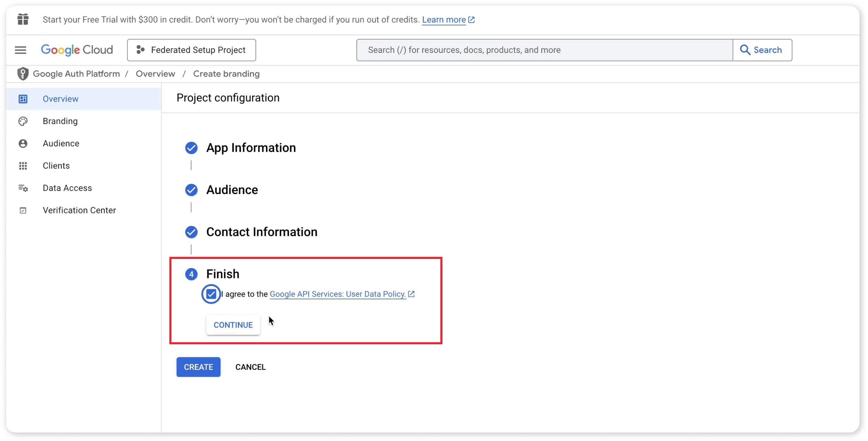This screenshot has height=441, width=868.
Task: Click the CONTINUE button under Finish
Action: click(x=233, y=325)
